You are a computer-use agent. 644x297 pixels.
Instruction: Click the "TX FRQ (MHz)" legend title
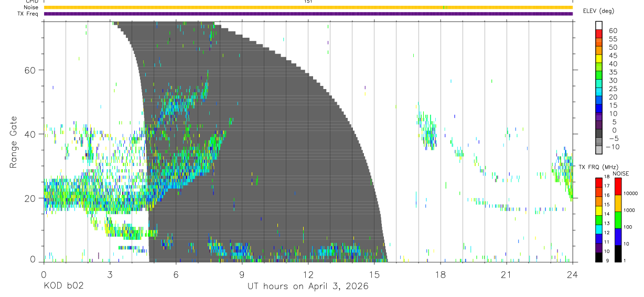click(x=598, y=167)
